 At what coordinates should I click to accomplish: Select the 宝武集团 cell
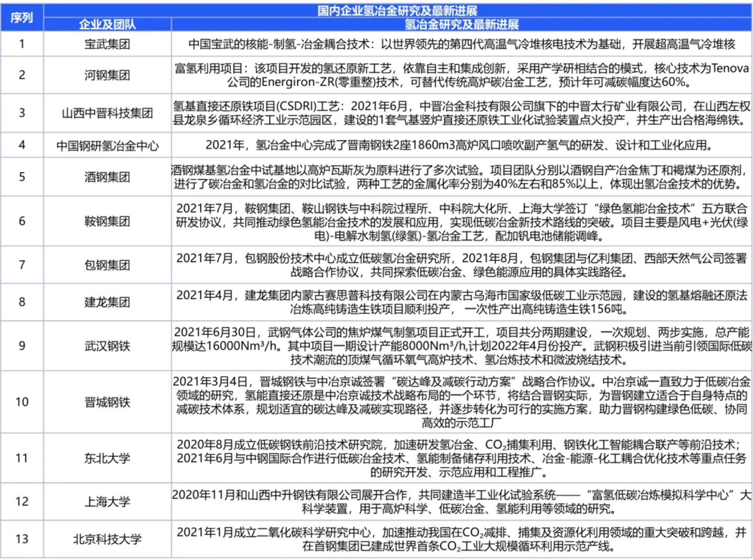pyautogui.click(x=107, y=44)
